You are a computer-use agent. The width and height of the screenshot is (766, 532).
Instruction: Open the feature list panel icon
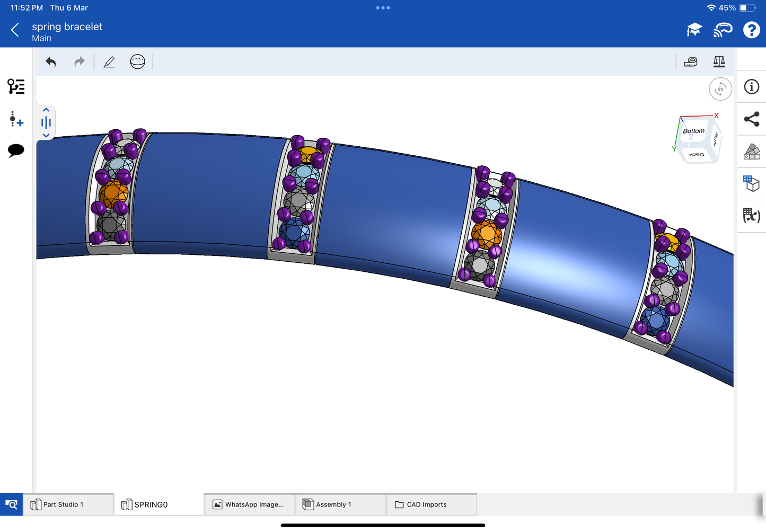click(16, 86)
